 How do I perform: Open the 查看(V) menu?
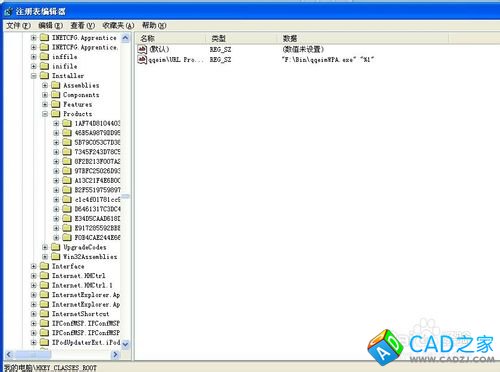point(83,25)
